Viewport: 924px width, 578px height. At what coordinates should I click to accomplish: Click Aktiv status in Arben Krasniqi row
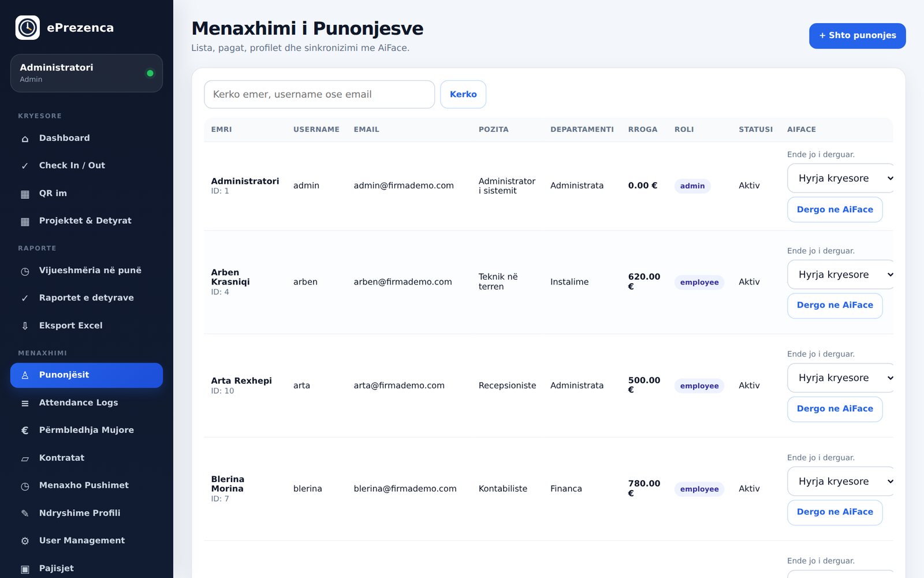(x=750, y=282)
